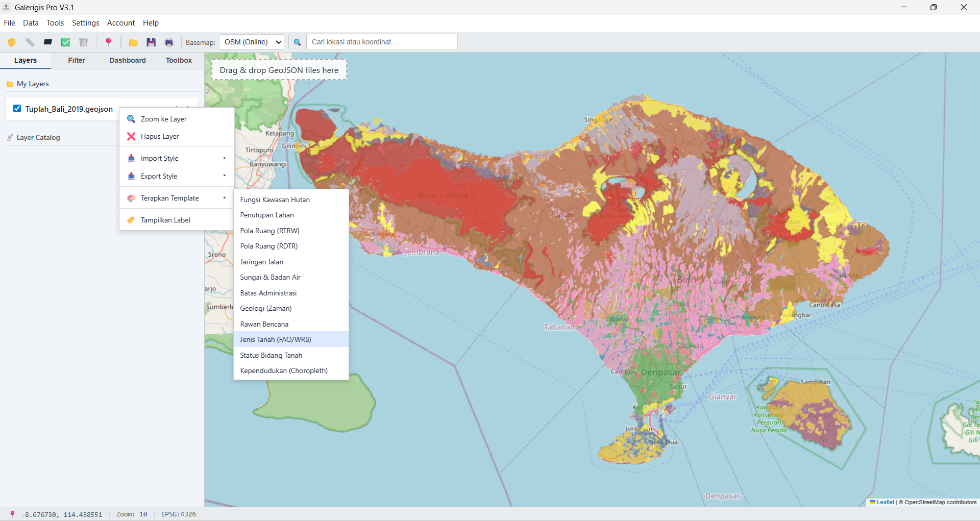
Task: Open the Leaflet attribution link
Action: (885, 502)
